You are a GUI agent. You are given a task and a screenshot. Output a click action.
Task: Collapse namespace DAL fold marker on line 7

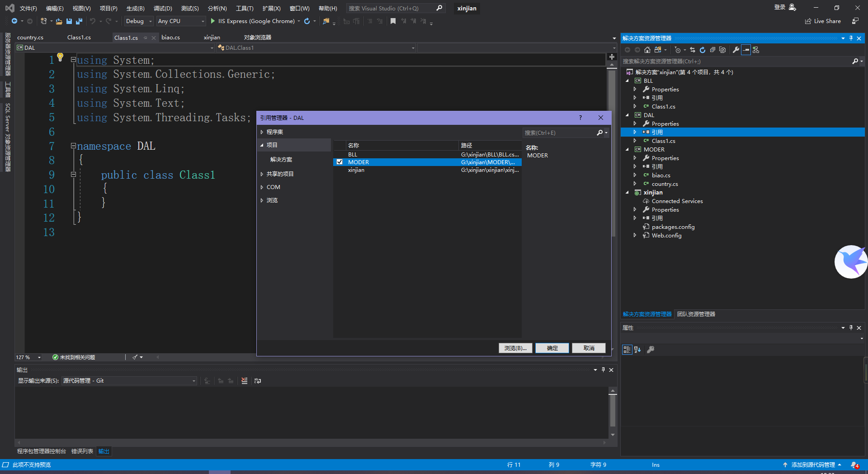click(73, 146)
